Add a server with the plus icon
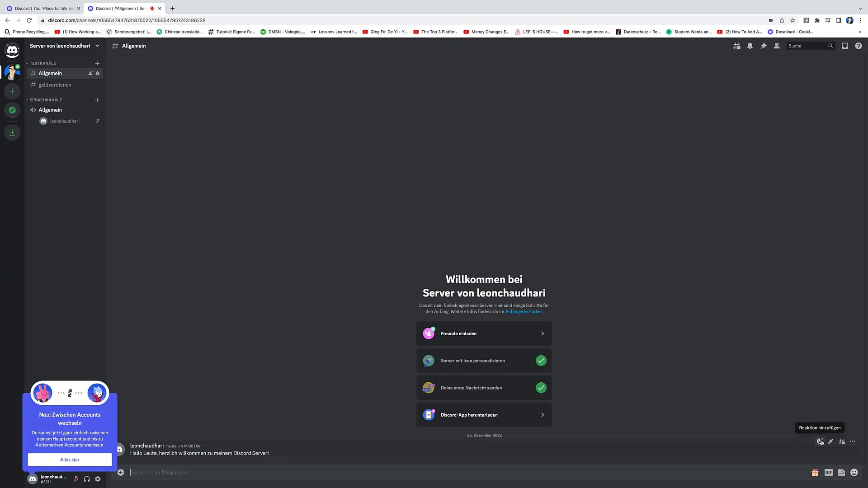The image size is (868, 488). pyautogui.click(x=12, y=91)
